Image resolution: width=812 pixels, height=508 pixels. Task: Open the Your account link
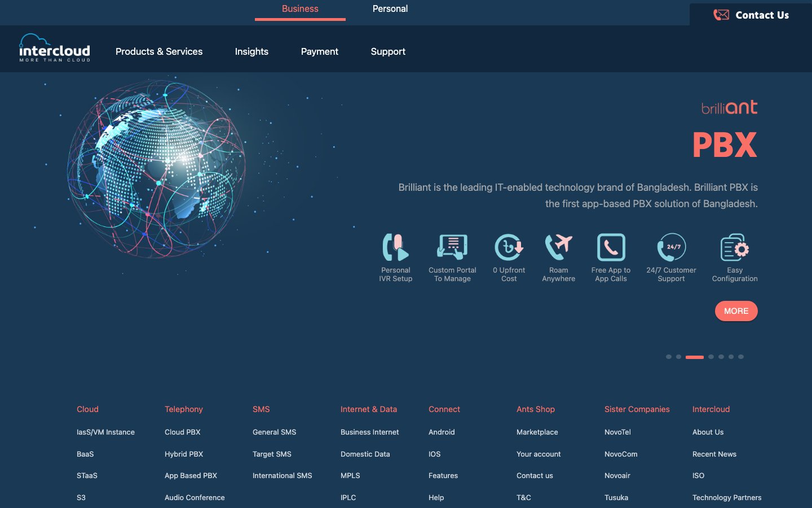539,454
